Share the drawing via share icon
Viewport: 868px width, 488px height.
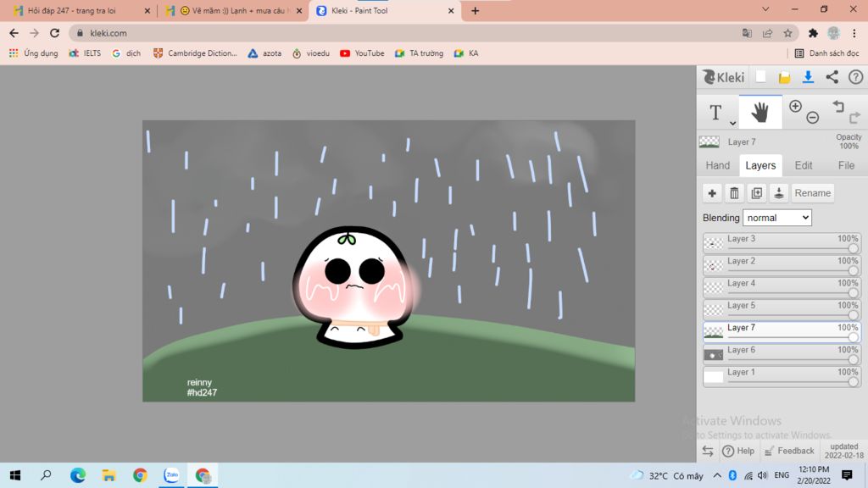pyautogui.click(x=832, y=77)
